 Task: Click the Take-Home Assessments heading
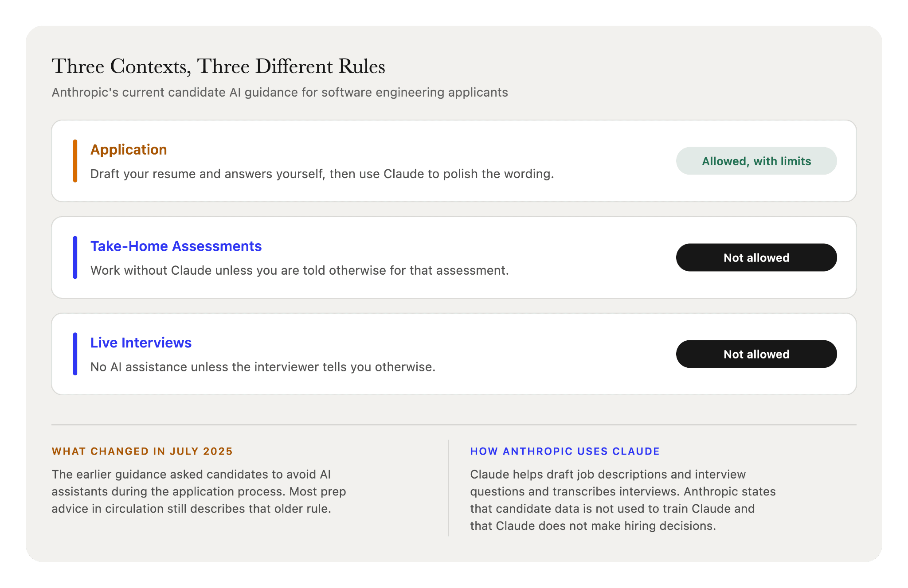tap(176, 246)
